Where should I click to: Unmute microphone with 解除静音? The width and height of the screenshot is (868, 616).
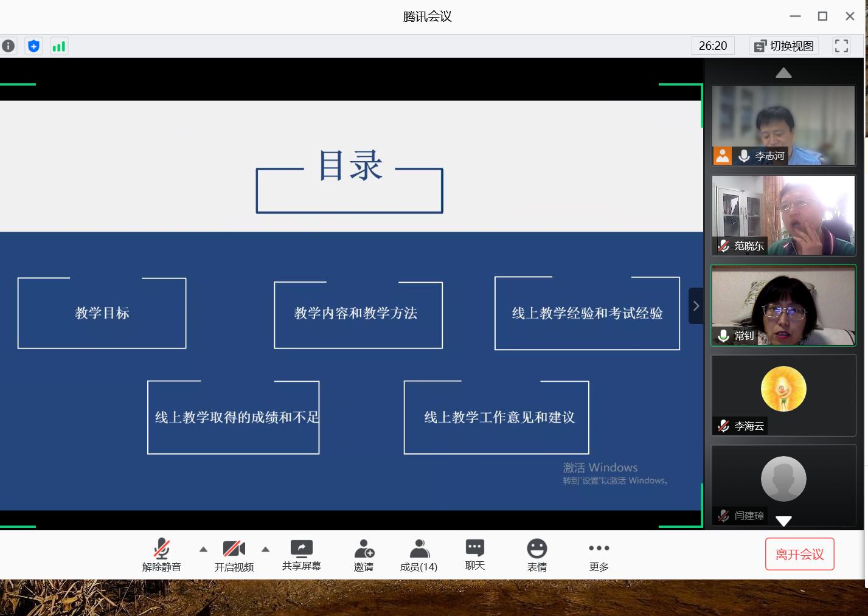tap(162, 555)
